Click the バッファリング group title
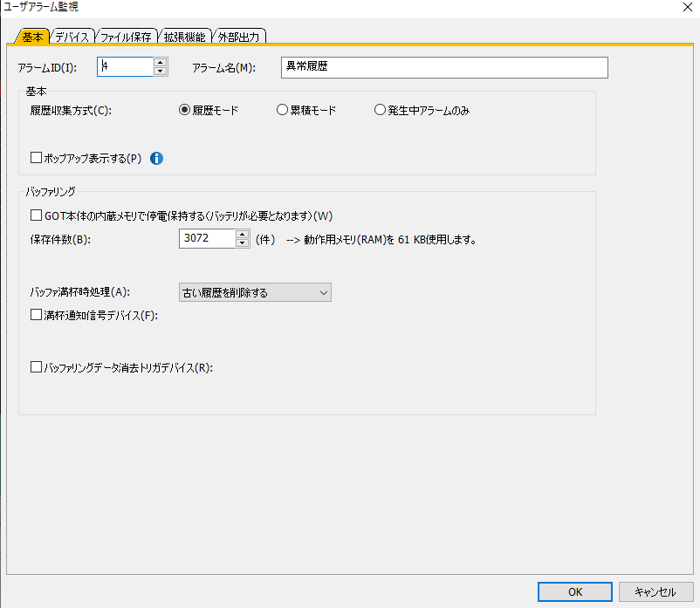 coord(51,192)
